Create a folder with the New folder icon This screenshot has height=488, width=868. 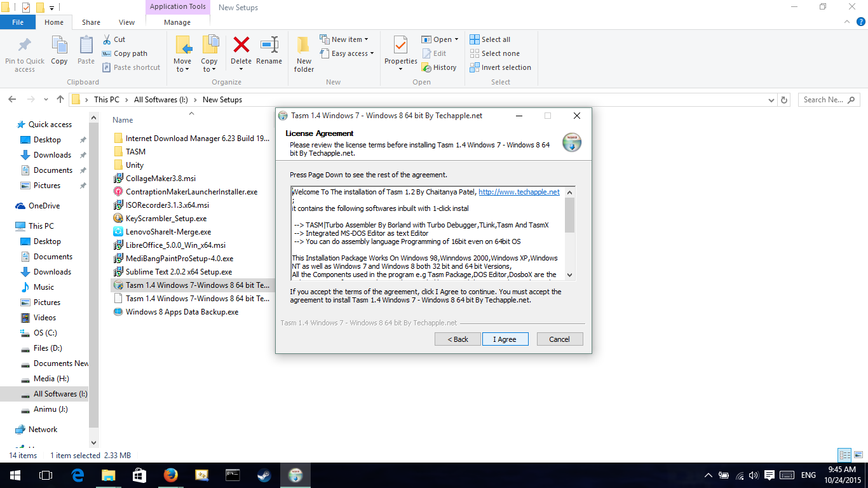(x=303, y=53)
